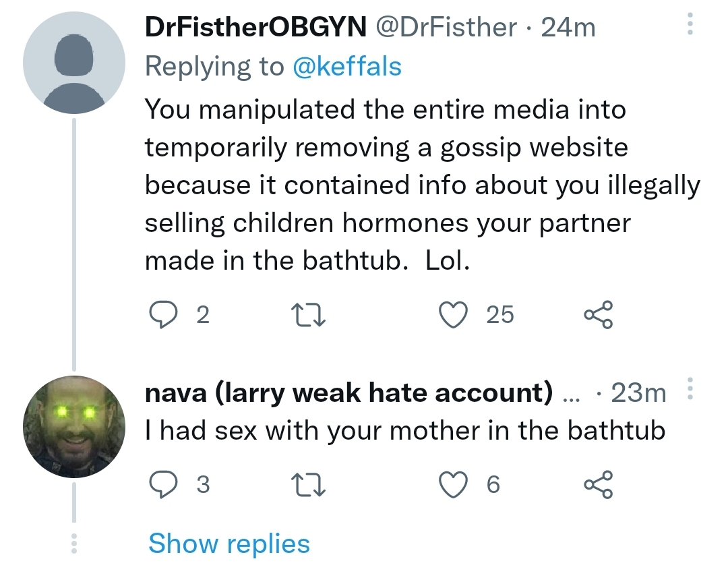Screen dimensions: 728x586
Task: Open the @keffals profile link
Action: (347, 66)
